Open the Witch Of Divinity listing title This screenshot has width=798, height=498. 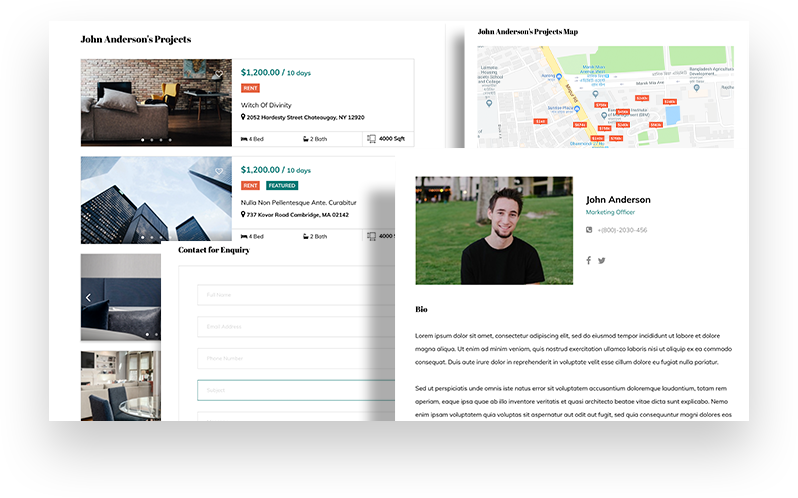point(266,104)
